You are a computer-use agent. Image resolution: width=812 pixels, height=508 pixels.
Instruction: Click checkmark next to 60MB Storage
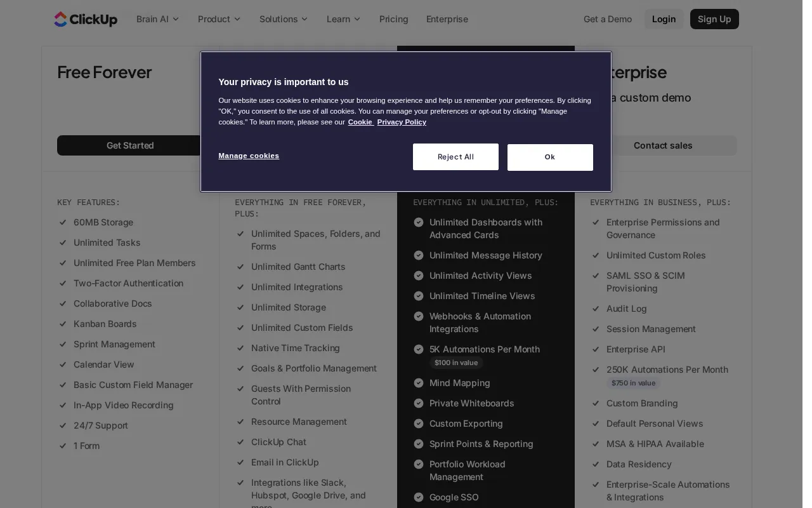pos(63,222)
